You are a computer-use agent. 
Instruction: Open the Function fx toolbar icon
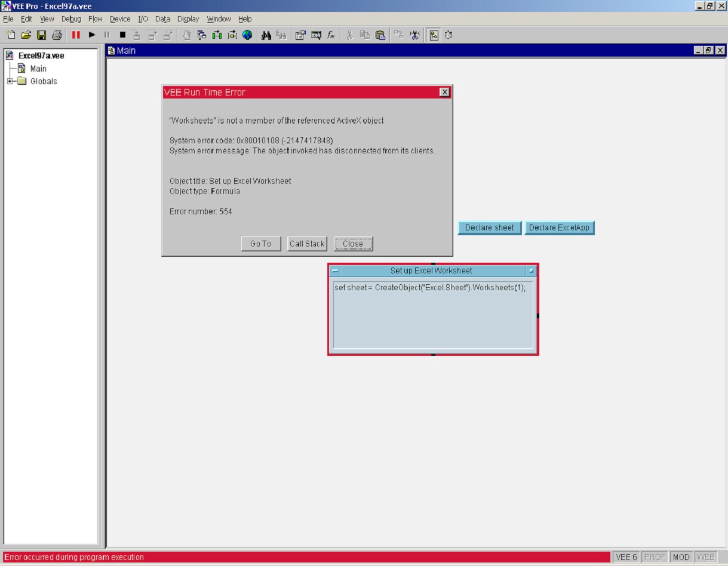pyautogui.click(x=331, y=35)
